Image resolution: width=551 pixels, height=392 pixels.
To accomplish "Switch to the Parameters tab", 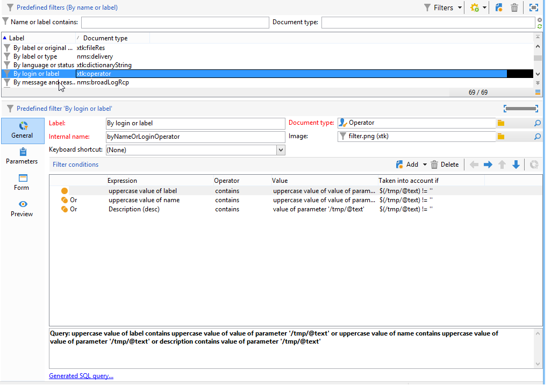I will click(x=22, y=156).
